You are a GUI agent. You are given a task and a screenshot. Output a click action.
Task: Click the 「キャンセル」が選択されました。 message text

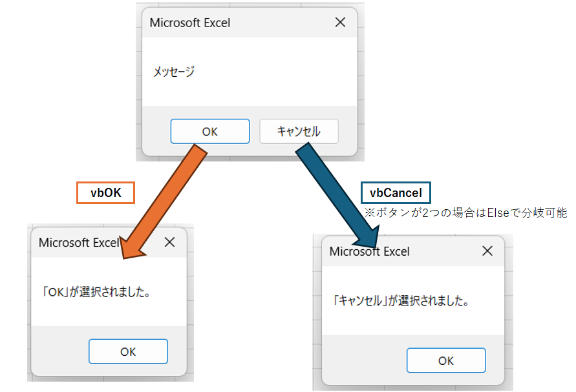401,300
